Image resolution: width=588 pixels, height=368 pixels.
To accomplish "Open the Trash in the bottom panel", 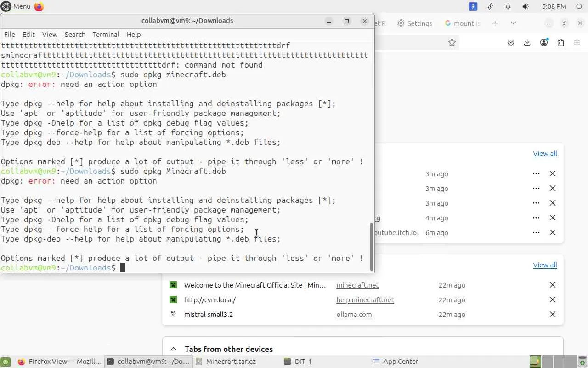I will coord(582,362).
